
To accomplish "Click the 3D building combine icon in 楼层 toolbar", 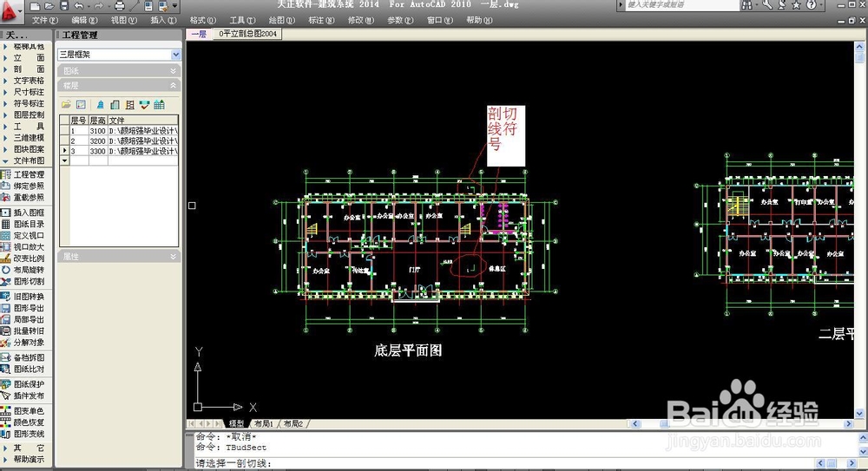I will click(x=100, y=105).
